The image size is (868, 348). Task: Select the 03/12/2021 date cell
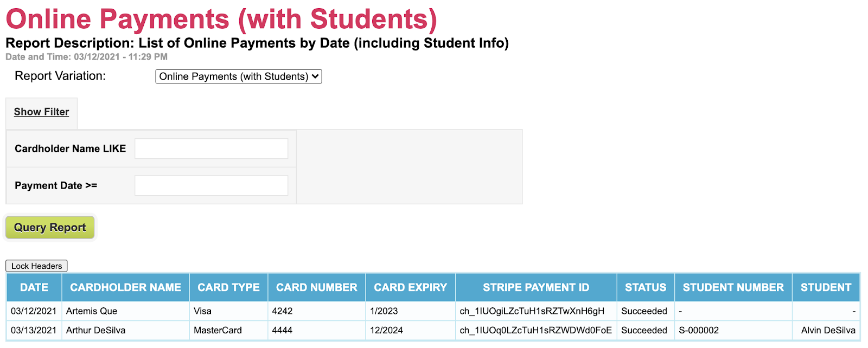pos(34,311)
